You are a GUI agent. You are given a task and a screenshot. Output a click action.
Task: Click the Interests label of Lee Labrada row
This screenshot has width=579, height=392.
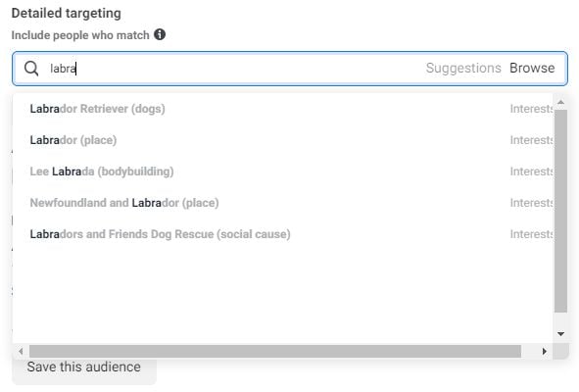531,171
